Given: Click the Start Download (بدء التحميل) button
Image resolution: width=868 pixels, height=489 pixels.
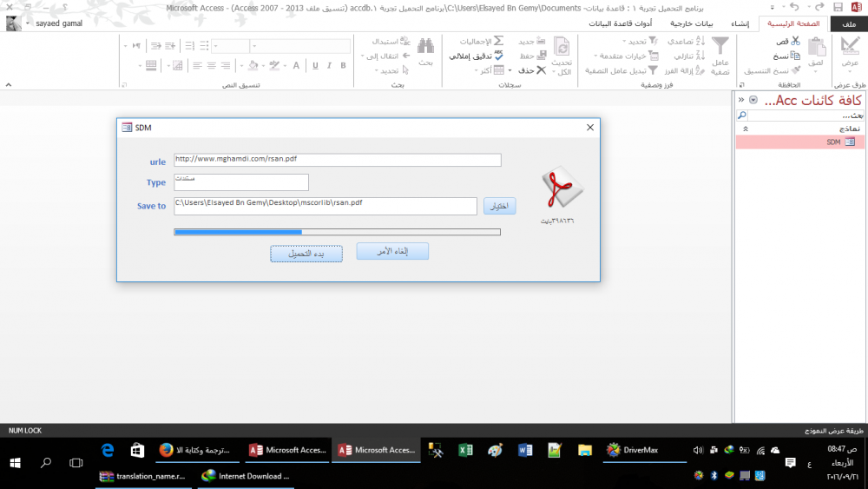Looking at the screenshot, I should [x=306, y=254].
